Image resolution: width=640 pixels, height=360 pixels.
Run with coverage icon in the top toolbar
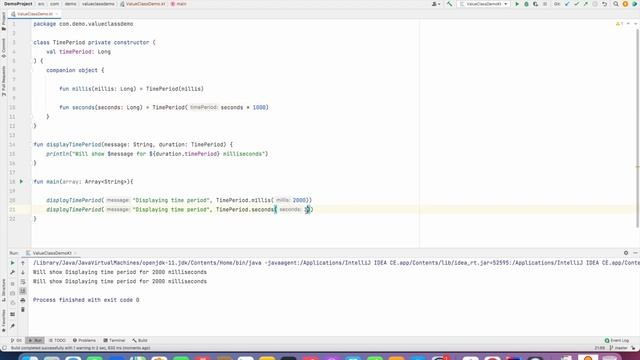(536, 4)
